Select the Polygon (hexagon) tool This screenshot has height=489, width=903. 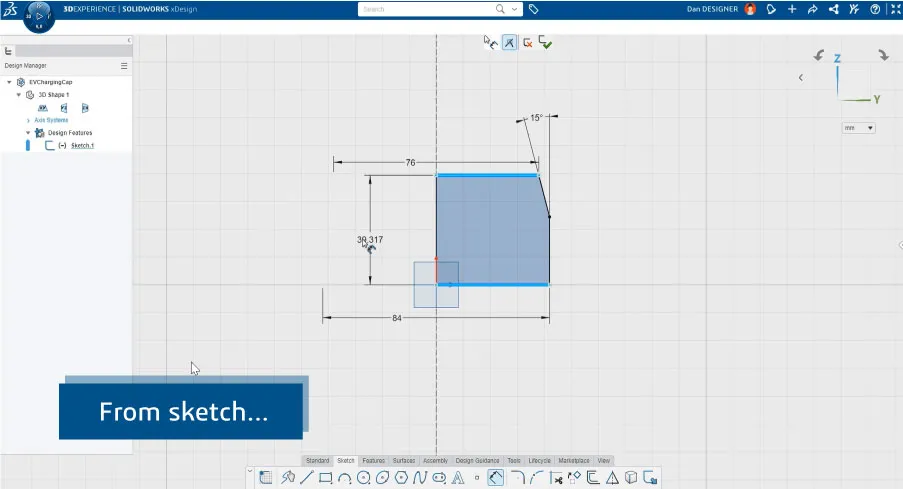[x=401, y=477]
